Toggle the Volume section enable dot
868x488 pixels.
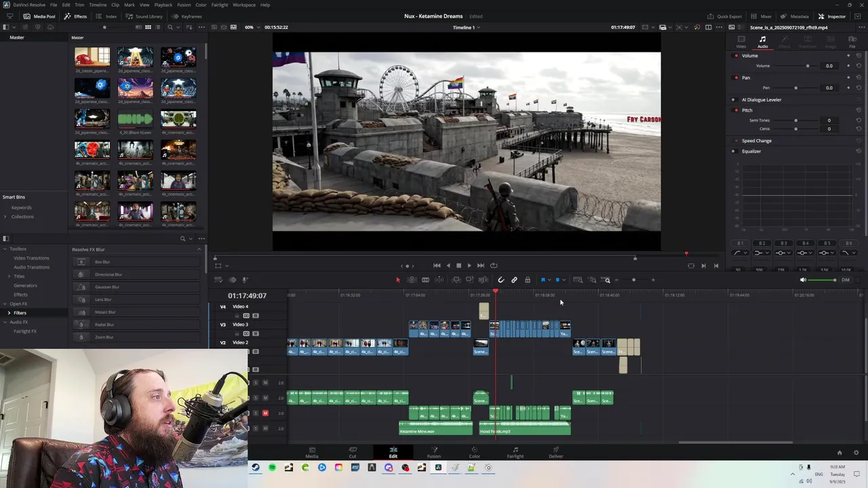tap(736, 56)
